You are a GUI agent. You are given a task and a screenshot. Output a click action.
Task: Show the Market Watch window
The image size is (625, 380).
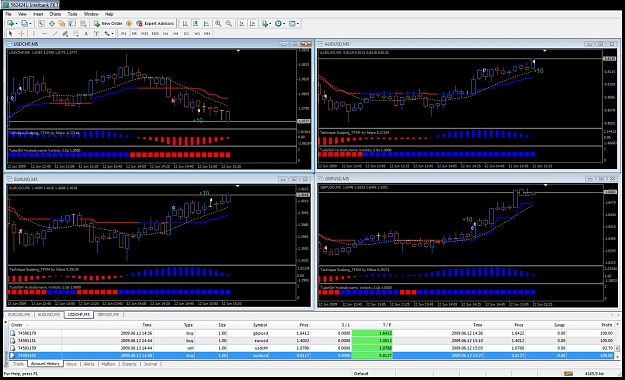(x=41, y=24)
